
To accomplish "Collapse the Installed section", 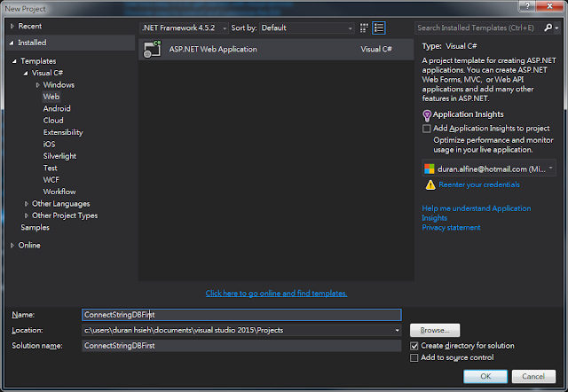I will (12, 43).
